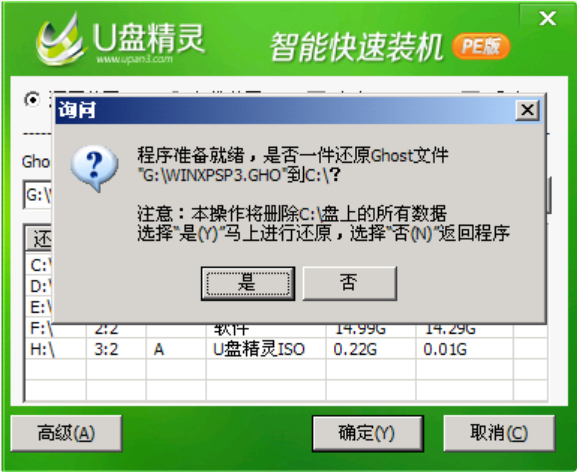Select the D:\ drive row
The image size is (577, 472).
39,286
